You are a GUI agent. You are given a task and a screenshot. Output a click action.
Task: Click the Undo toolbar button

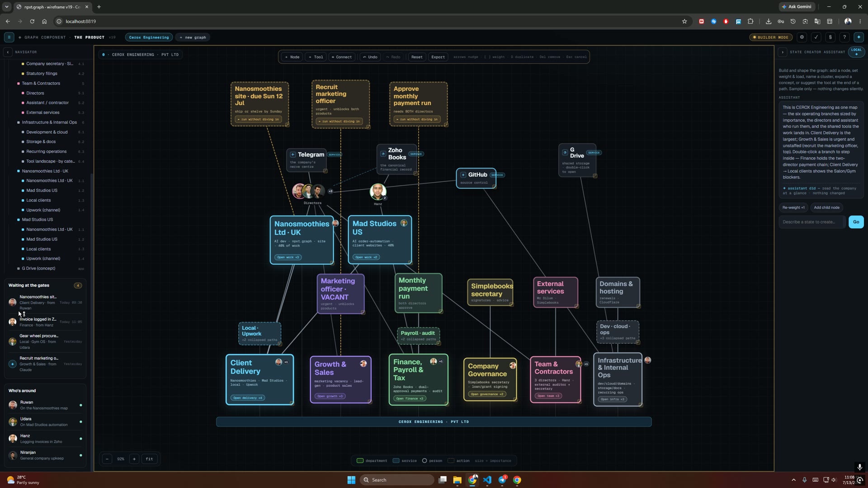pos(370,57)
